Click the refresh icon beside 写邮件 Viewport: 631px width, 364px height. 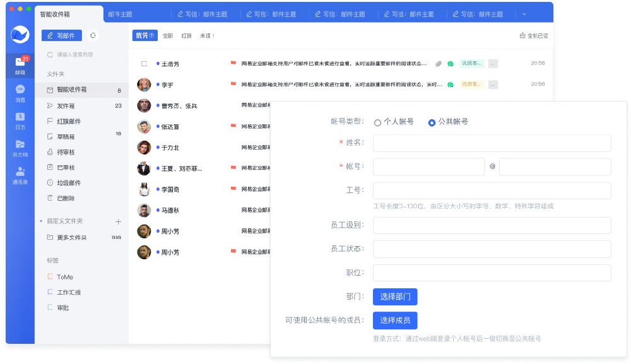click(93, 36)
